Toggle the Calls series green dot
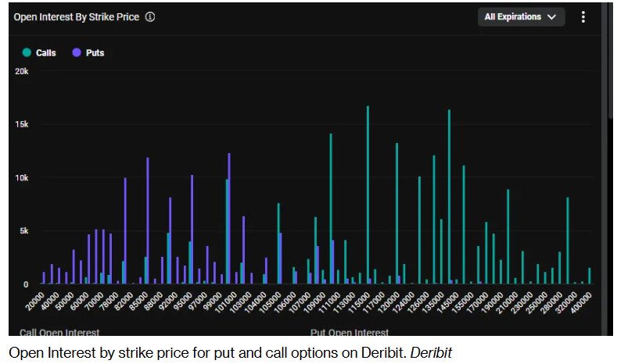 (x=27, y=52)
